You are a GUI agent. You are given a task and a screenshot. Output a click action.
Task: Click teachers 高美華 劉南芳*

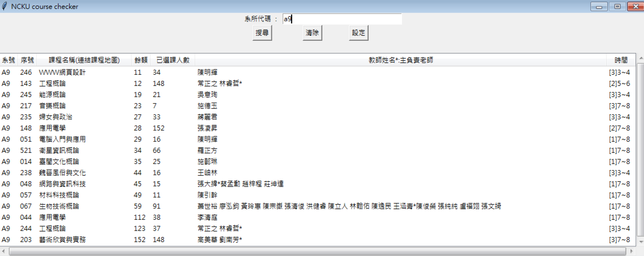pyautogui.click(x=220, y=240)
